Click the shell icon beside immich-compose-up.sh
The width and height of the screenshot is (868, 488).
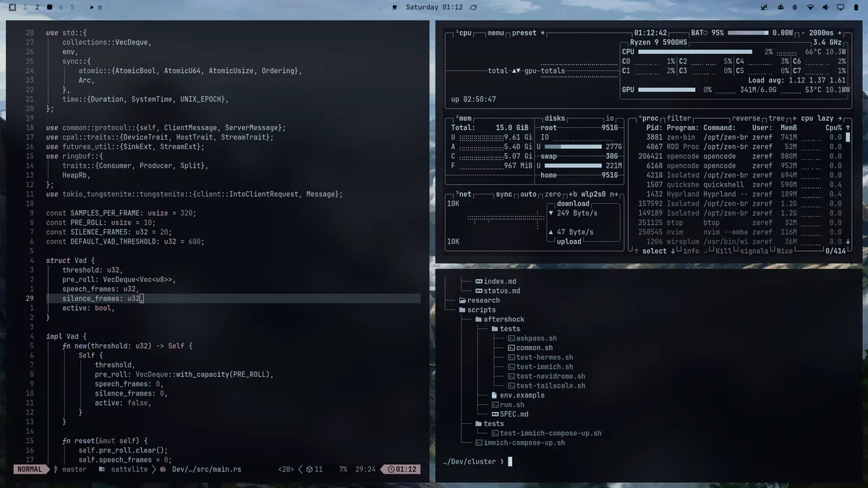[479, 442]
